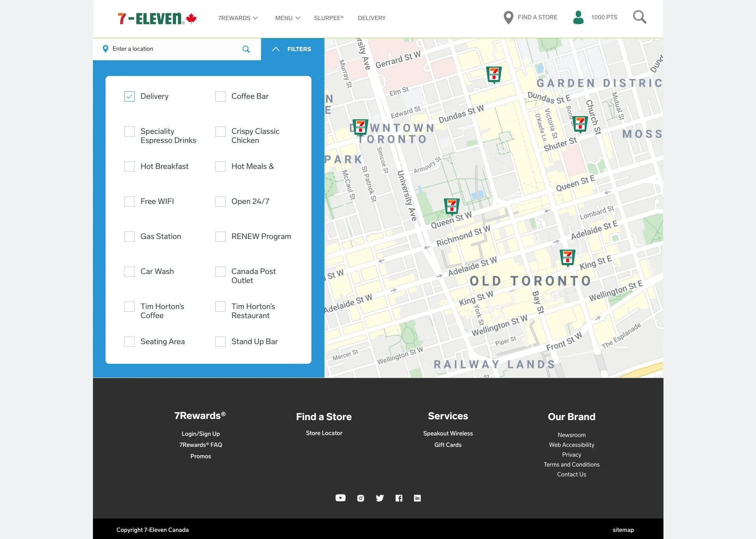This screenshot has height=539, width=756.
Task: Open the Twitter social icon
Action: tap(380, 498)
